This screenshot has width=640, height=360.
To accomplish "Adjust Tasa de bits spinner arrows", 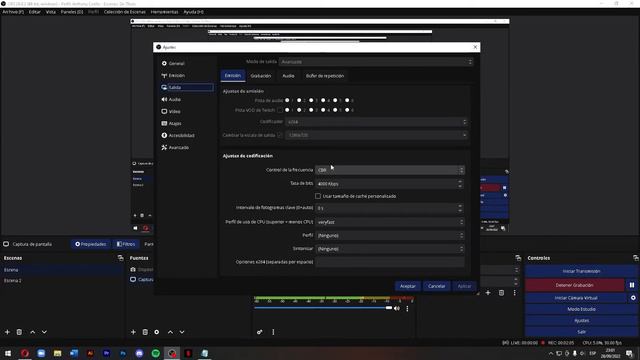I will (460, 184).
